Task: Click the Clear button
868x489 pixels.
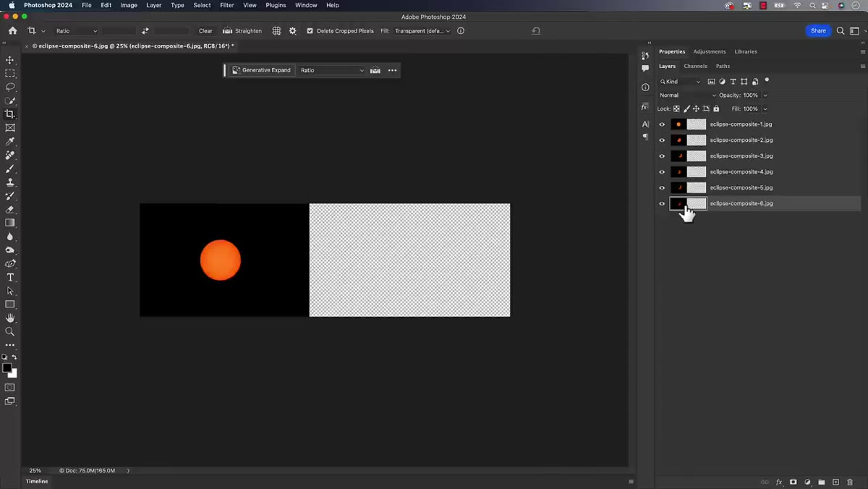Action: point(205,31)
